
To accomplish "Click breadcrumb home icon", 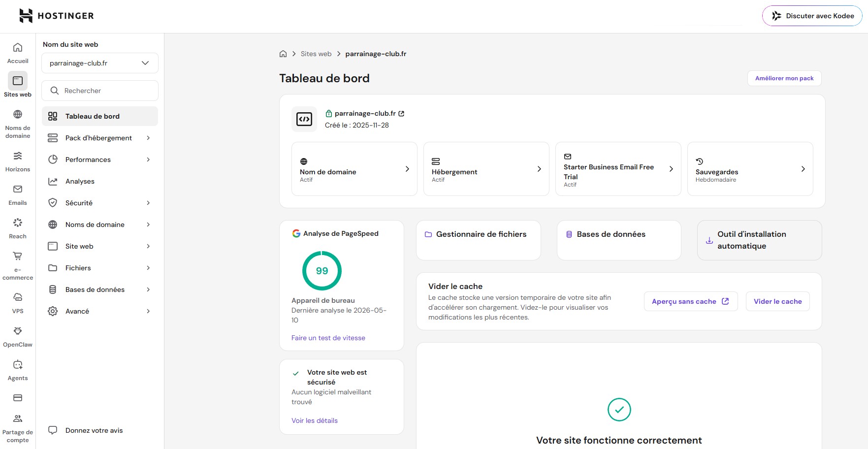I will (x=283, y=54).
